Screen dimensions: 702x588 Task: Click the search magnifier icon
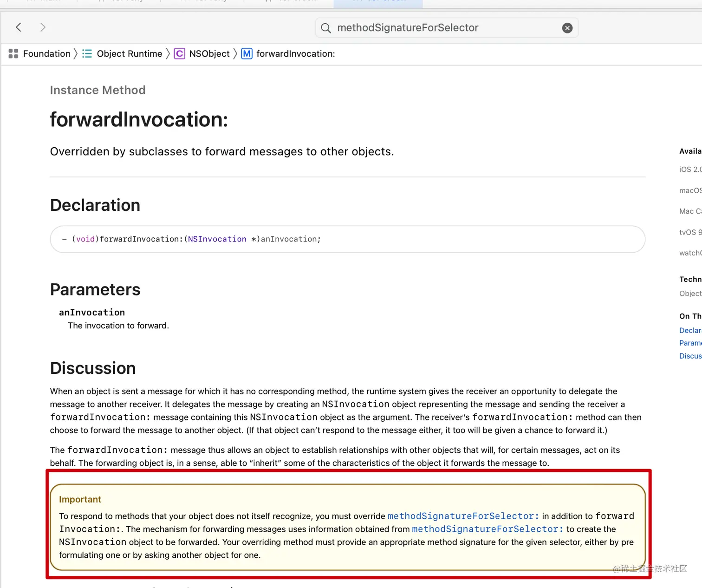point(325,28)
